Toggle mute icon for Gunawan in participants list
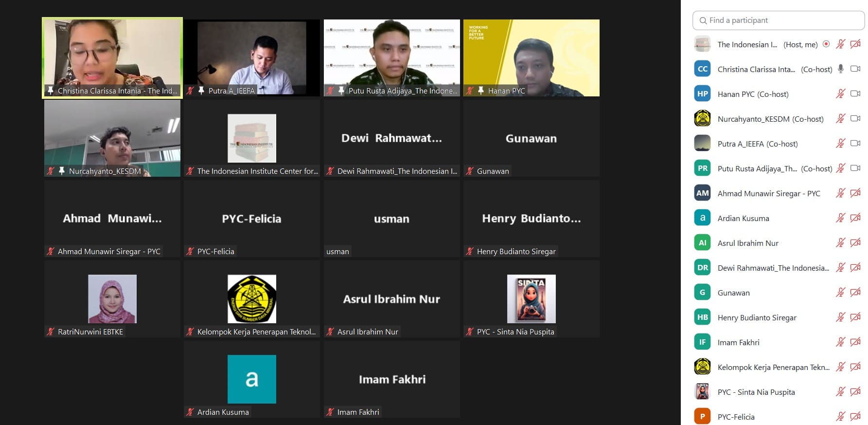868x425 pixels. [841, 293]
